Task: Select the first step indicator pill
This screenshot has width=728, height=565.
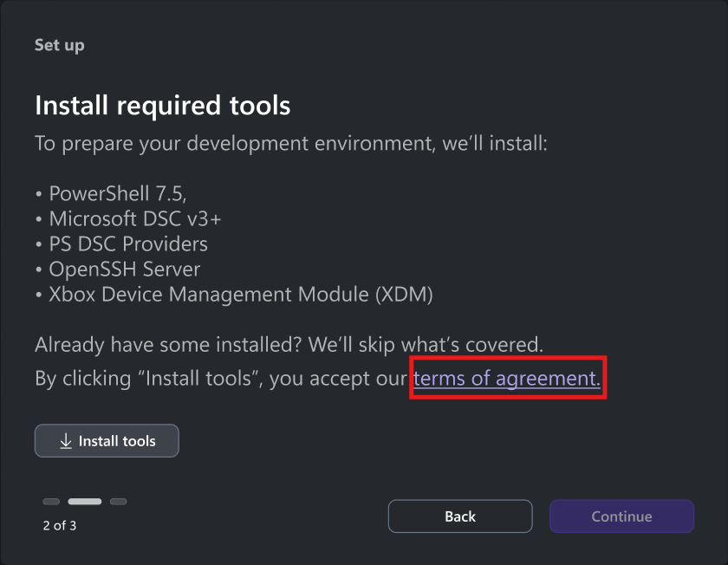Action: [x=50, y=501]
